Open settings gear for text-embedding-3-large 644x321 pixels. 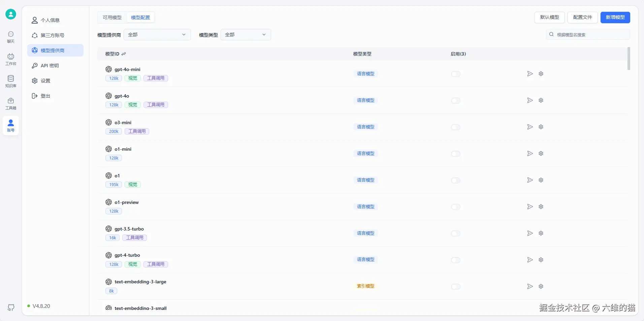coord(541,286)
